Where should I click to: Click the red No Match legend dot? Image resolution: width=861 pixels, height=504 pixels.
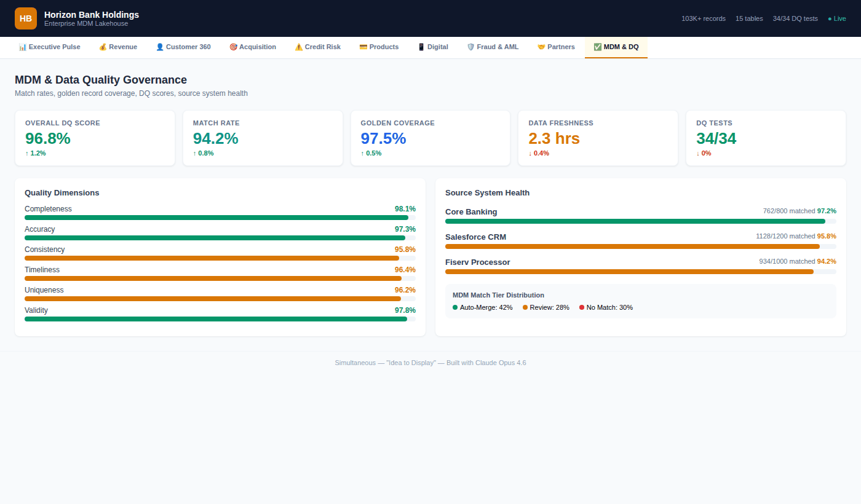(x=582, y=307)
